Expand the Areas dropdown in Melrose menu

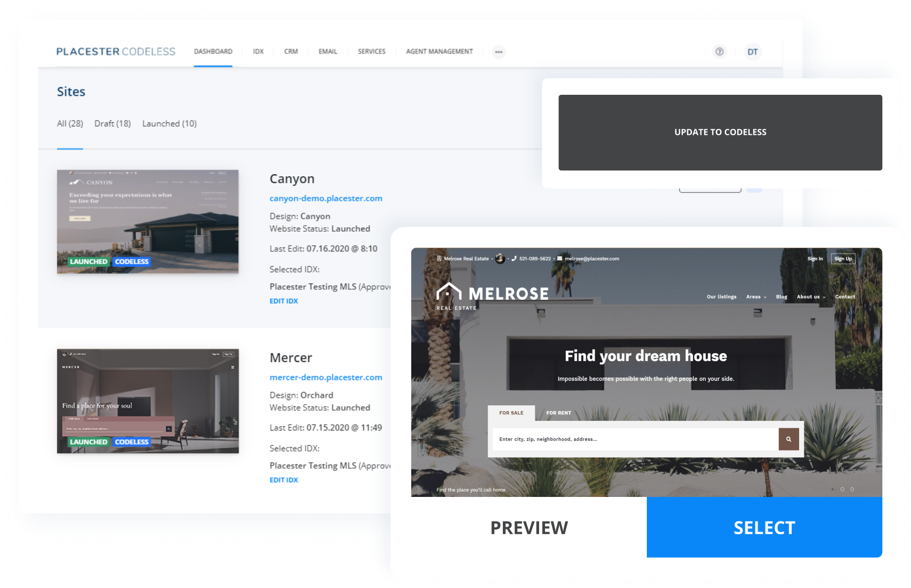(x=756, y=297)
